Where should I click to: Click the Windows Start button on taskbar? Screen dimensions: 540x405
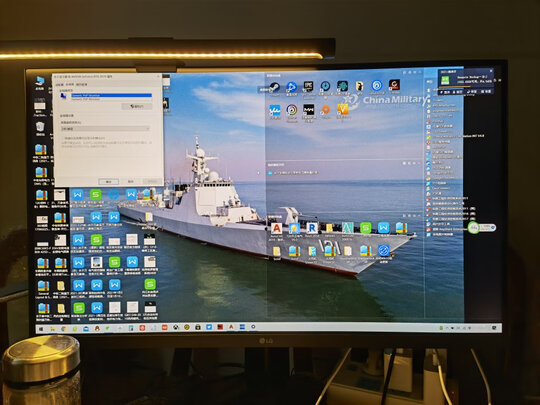(x=41, y=329)
